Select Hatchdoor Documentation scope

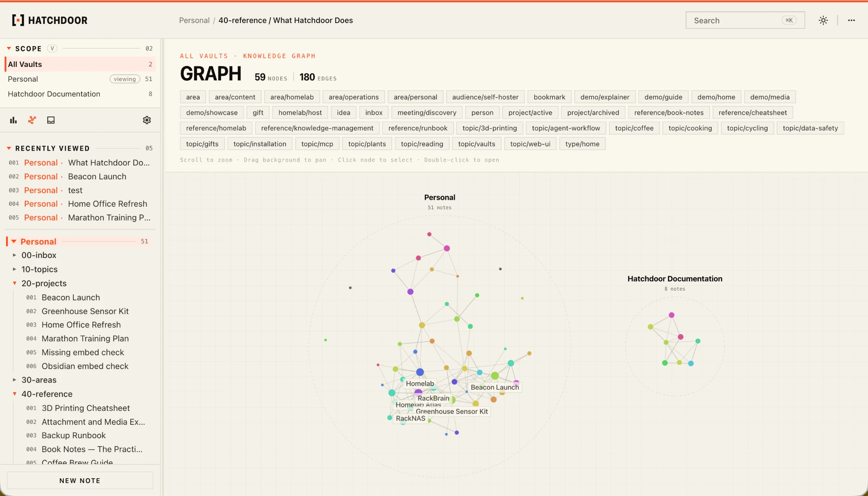coord(80,94)
